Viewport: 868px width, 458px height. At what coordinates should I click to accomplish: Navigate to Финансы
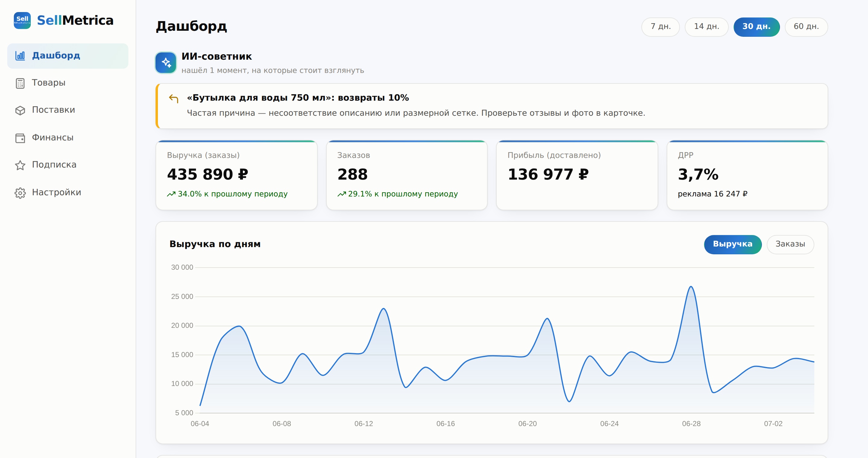pos(68,138)
